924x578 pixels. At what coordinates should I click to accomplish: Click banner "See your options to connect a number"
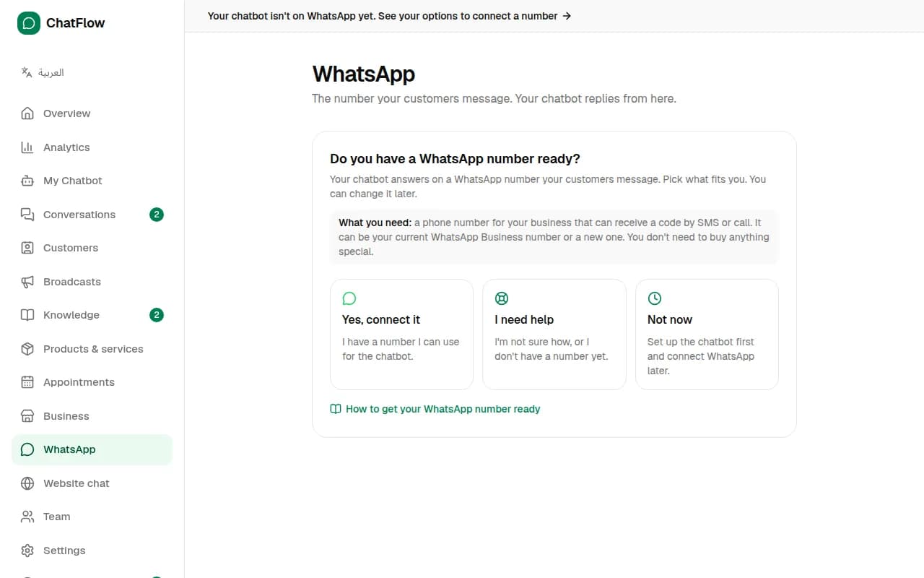468,16
